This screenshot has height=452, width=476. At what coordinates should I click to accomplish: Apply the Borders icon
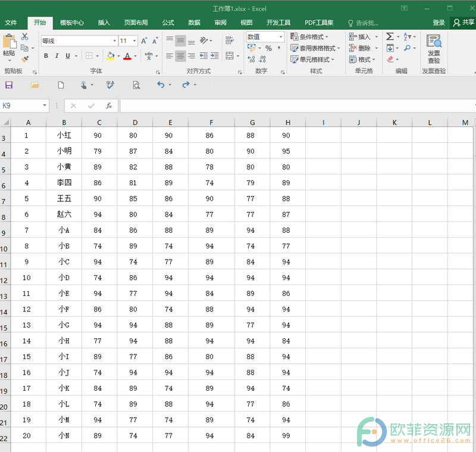coord(89,55)
